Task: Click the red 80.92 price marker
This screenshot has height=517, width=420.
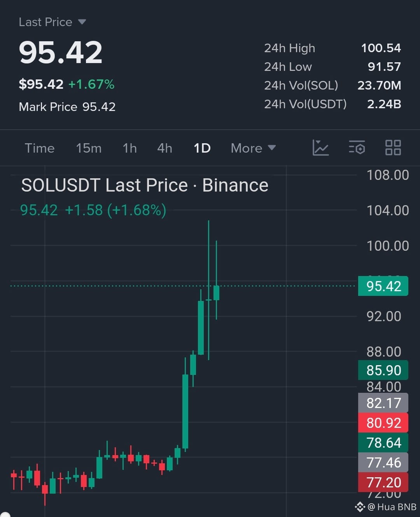Action: [383, 423]
